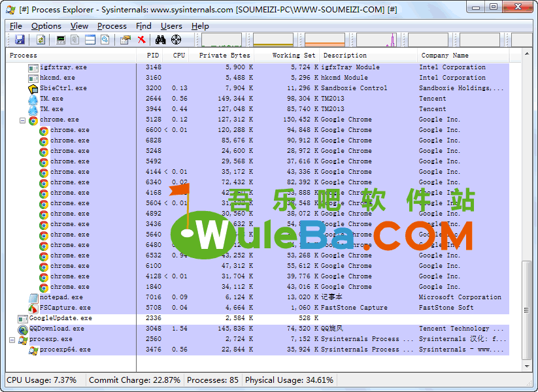The image size is (538, 392).
Task: Click the CPU usage mini graph
Action: click(222, 40)
